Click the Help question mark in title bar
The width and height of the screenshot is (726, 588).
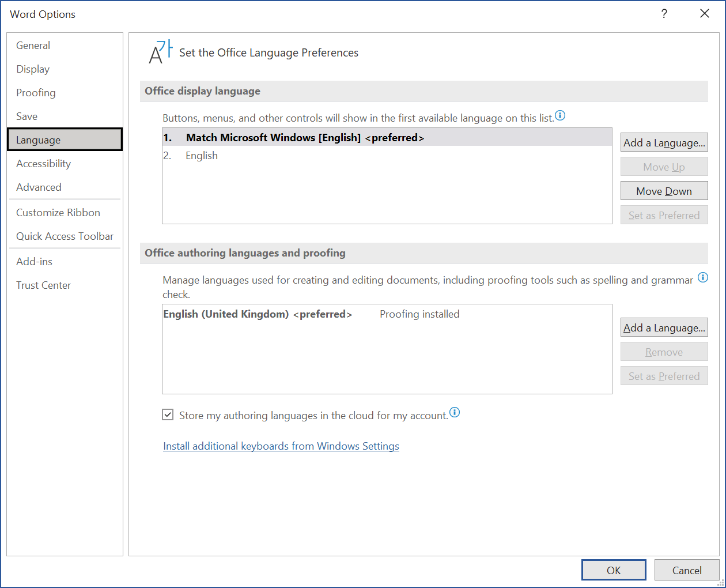point(664,14)
